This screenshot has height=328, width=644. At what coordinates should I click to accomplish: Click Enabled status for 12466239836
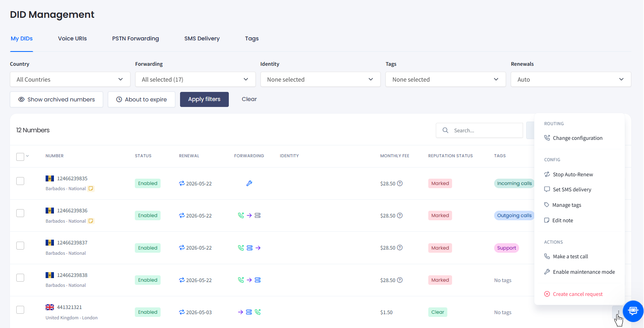pyautogui.click(x=148, y=215)
